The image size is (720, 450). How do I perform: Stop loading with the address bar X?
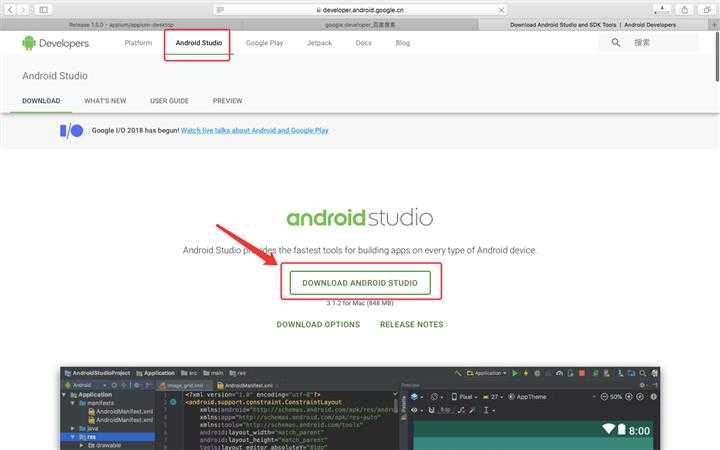[x=501, y=10]
